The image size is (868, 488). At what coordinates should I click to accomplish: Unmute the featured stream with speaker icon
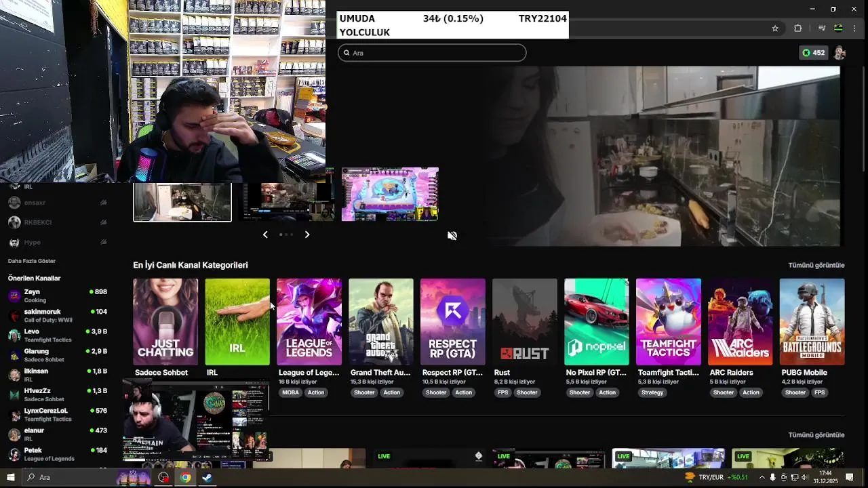click(x=452, y=236)
